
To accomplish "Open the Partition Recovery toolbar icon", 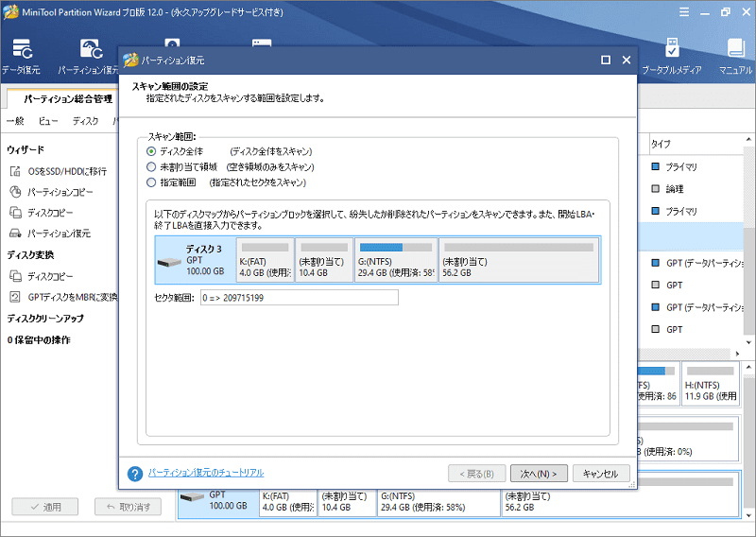I will coord(91,49).
